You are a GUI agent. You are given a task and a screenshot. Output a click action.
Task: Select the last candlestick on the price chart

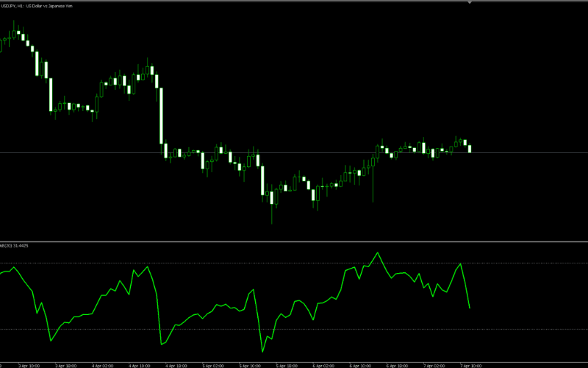tap(470, 148)
